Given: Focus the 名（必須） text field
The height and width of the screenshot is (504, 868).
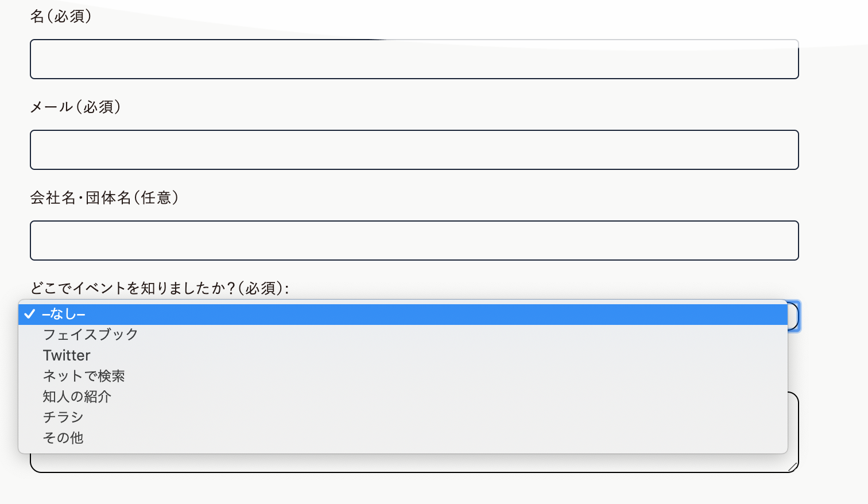Looking at the screenshot, I should [414, 59].
